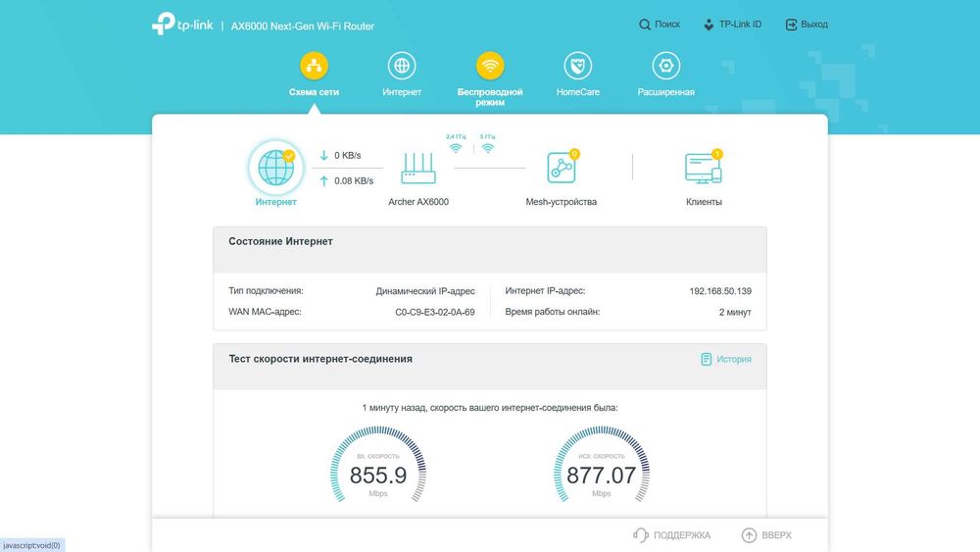
Task: Click the 2.4 GHz Wi-Fi icon
Action: [456, 148]
